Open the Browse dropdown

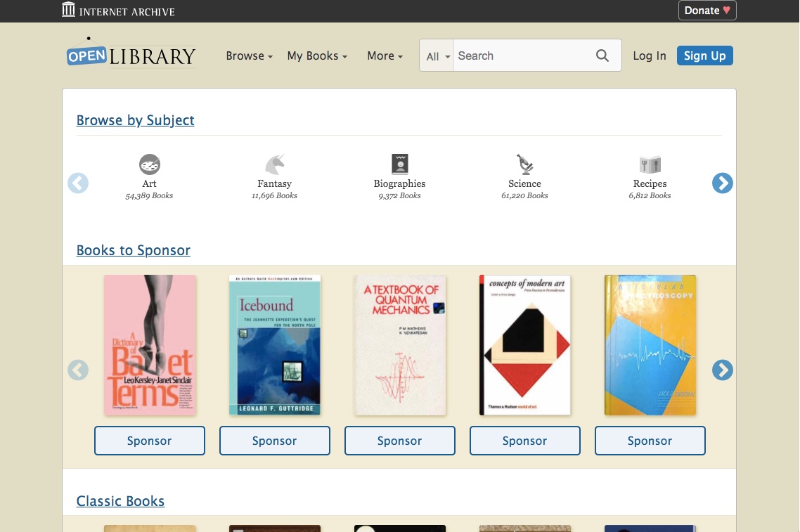click(249, 56)
